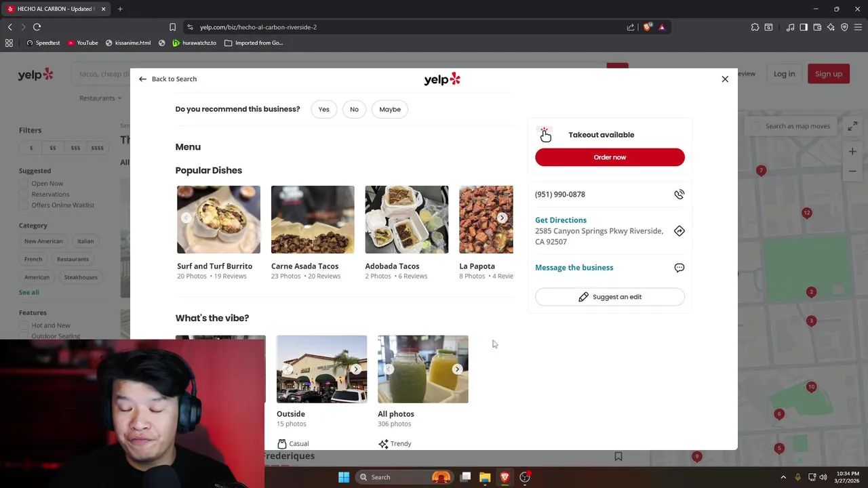The image size is (868, 488).
Task: Zoom out on the map with minus
Action: point(852,171)
